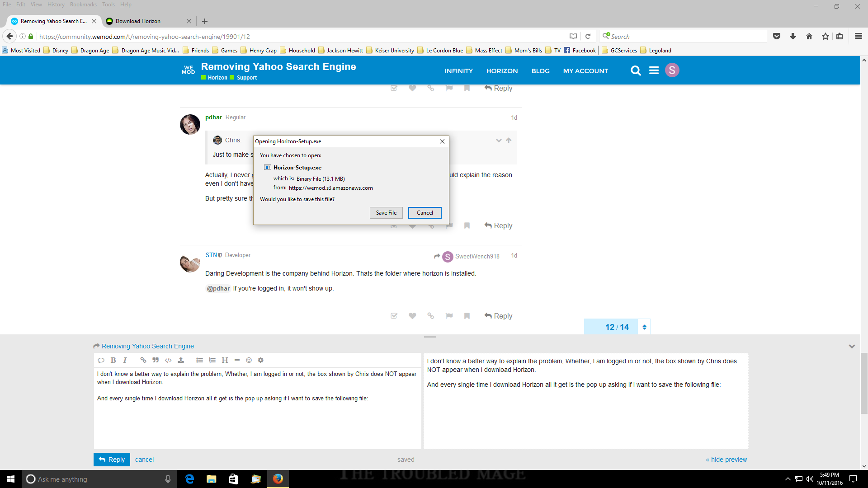Switch to the Download Horizon tab
This screenshot has width=868, height=488.
pyautogui.click(x=138, y=21)
